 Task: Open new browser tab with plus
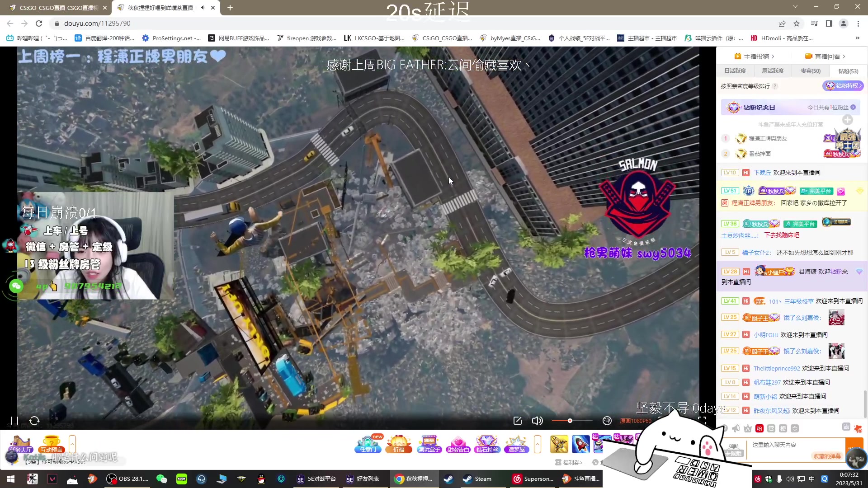click(230, 8)
